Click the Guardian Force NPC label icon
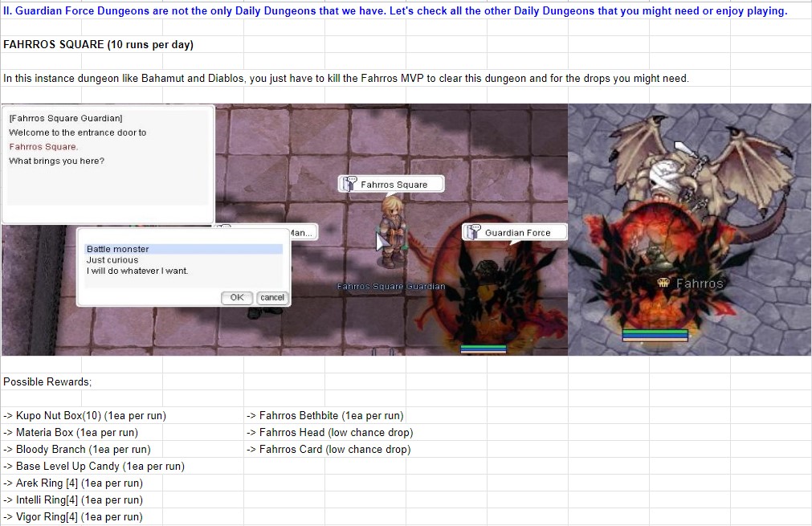The width and height of the screenshot is (812, 526). coord(473,232)
